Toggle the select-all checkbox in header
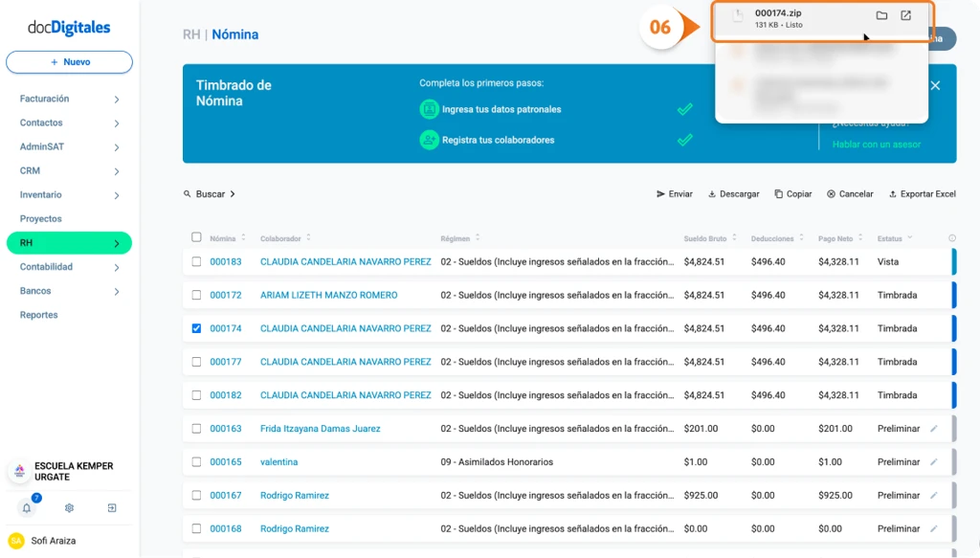This screenshot has width=980, height=558. 196,237
